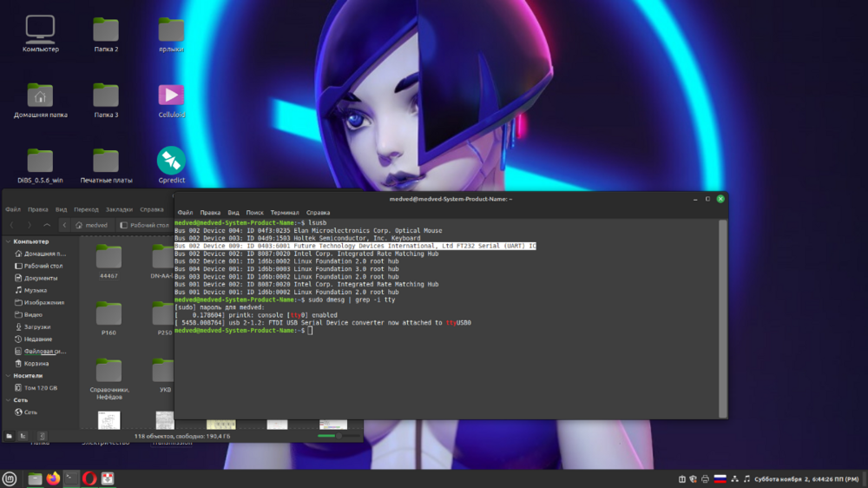The image size is (868, 488).
Task: Hide the sidebar with the status bar button
Action: point(42,437)
